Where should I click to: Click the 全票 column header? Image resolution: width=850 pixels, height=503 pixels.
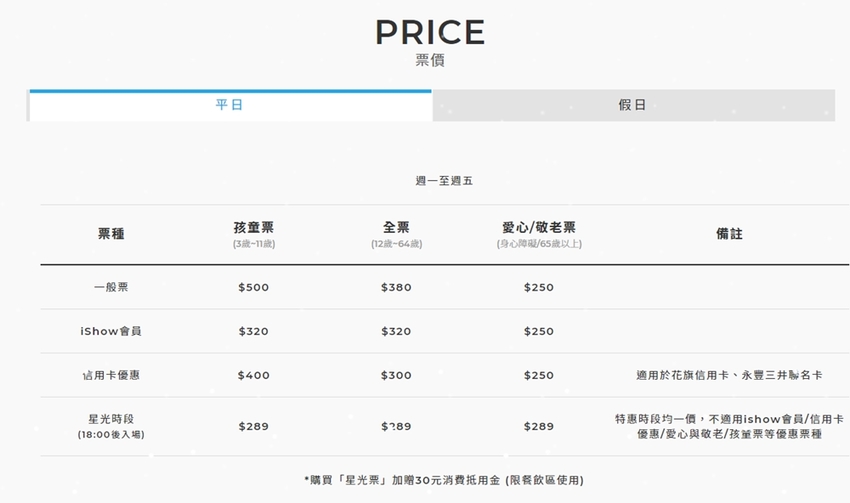point(396,228)
